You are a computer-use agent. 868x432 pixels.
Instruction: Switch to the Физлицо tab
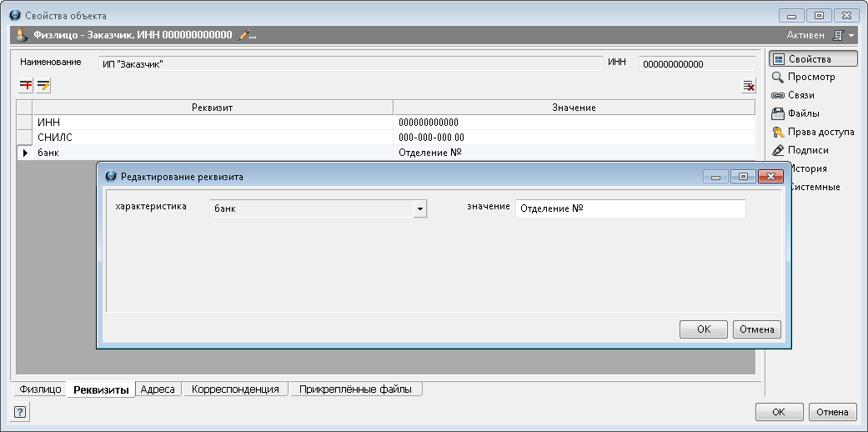click(x=40, y=389)
